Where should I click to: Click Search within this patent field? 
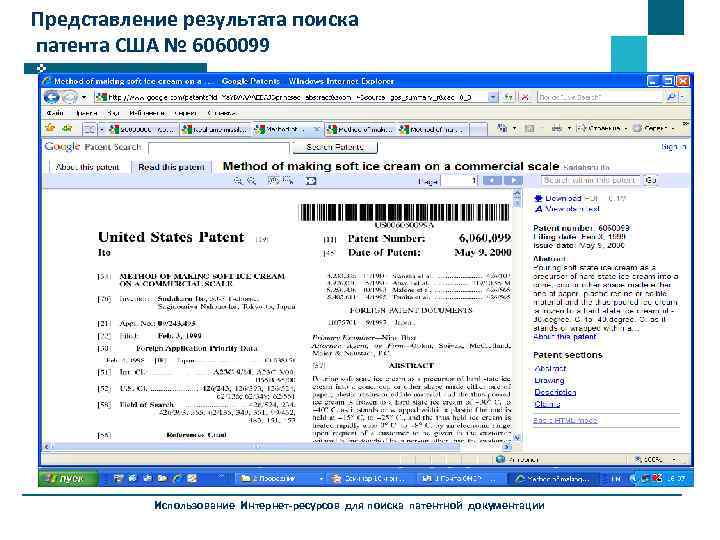(x=591, y=180)
